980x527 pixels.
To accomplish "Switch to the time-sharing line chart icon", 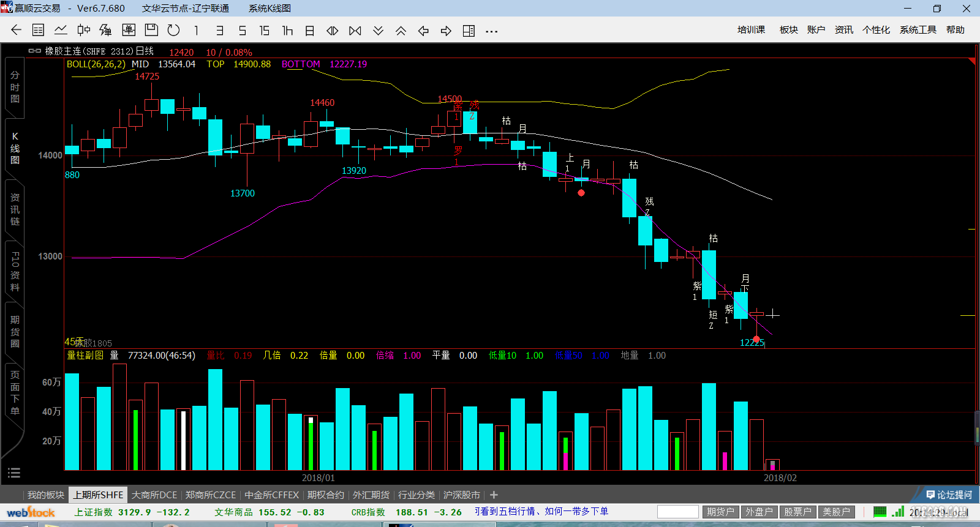I will coord(61,30).
